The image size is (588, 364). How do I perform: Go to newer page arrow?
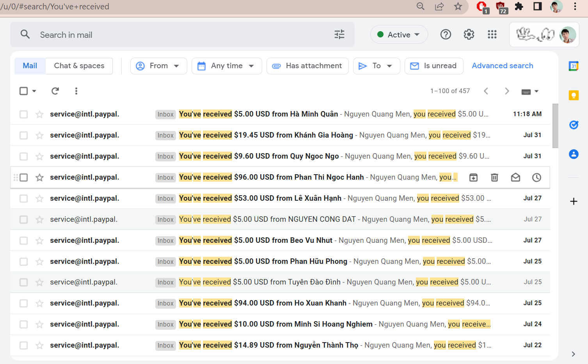coord(486,91)
